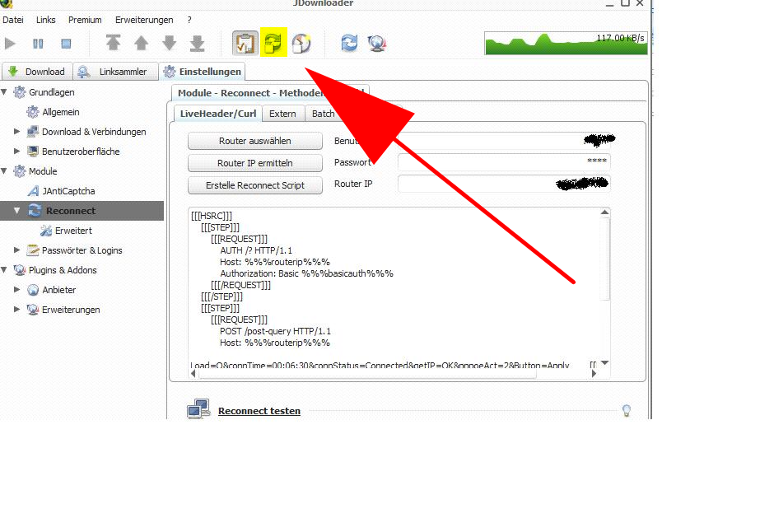Click the Reconnect testen link
This screenshot has width=760, height=532.
click(x=259, y=411)
